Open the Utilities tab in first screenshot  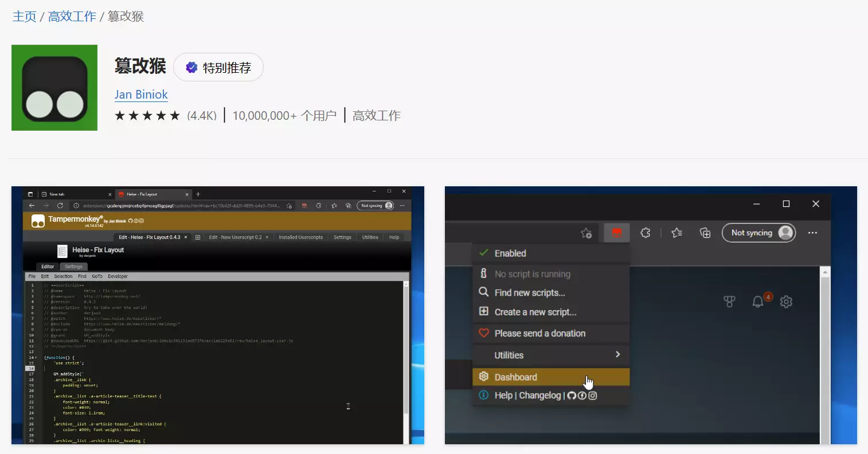(x=370, y=237)
